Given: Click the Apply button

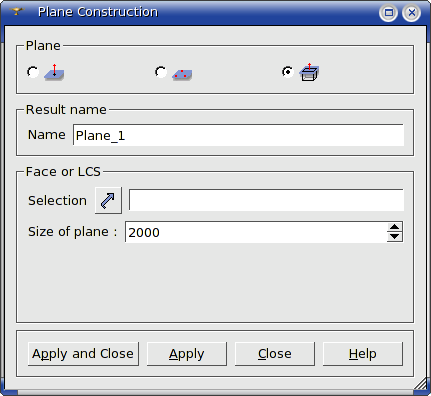Looking at the screenshot, I should [x=187, y=354].
